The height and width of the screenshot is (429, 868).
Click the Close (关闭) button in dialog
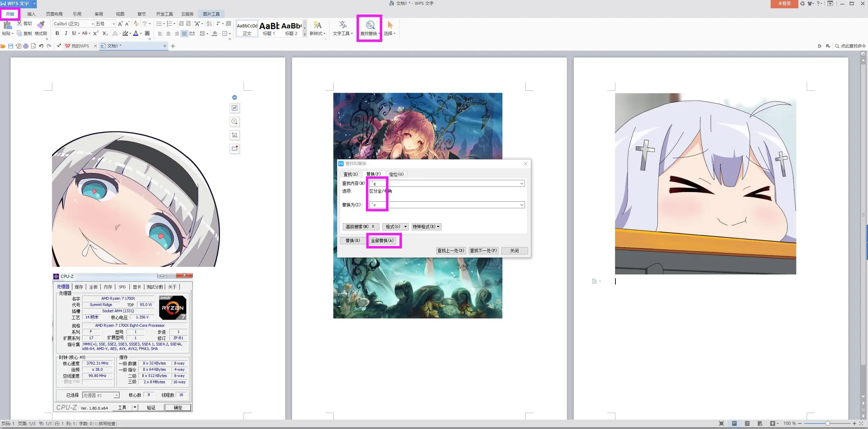515,251
